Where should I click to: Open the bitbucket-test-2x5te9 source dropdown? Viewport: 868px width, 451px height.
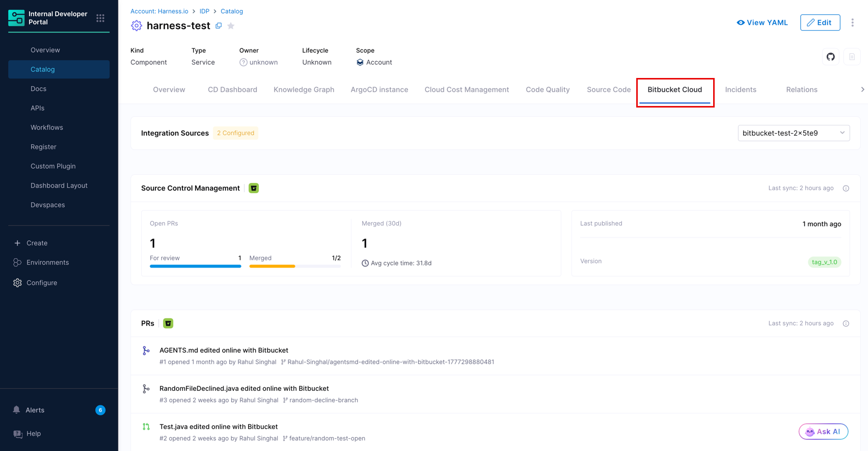pyautogui.click(x=794, y=133)
